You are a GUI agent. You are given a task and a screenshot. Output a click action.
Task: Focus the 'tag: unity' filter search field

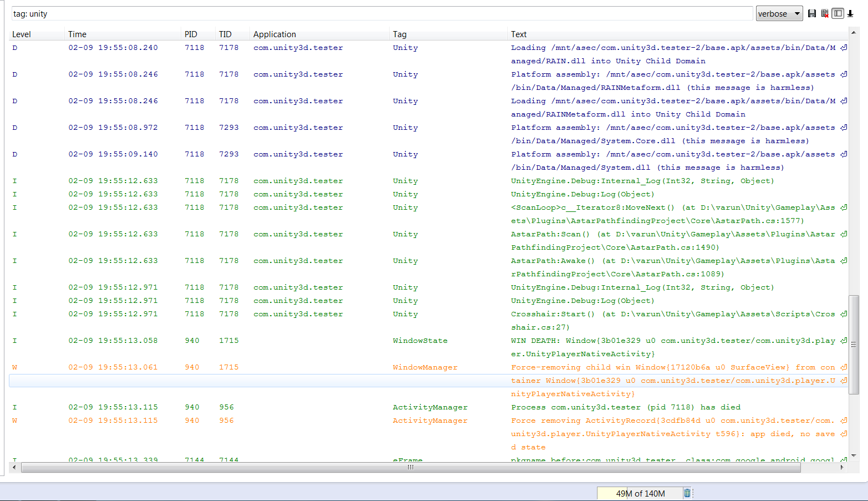[x=382, y=13]
